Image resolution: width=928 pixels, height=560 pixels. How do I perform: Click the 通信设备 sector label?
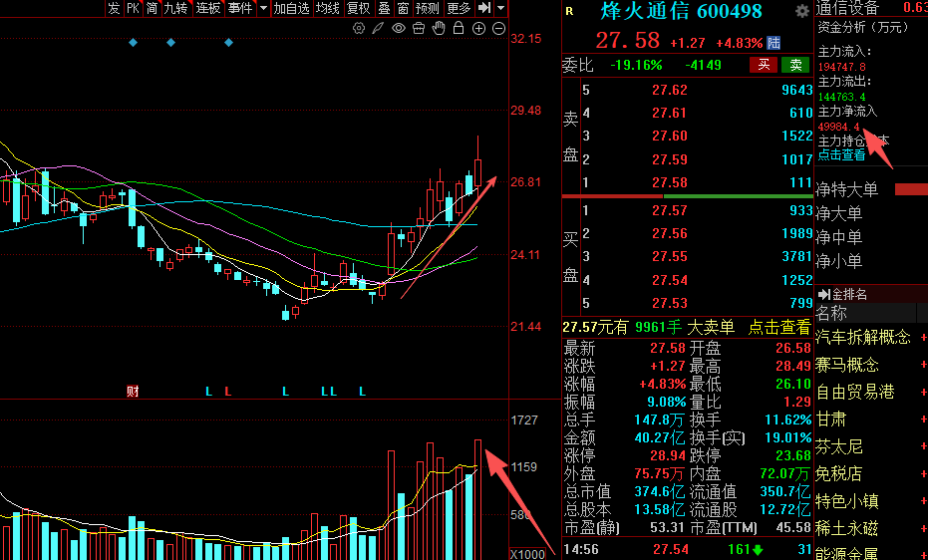[847, 8]
